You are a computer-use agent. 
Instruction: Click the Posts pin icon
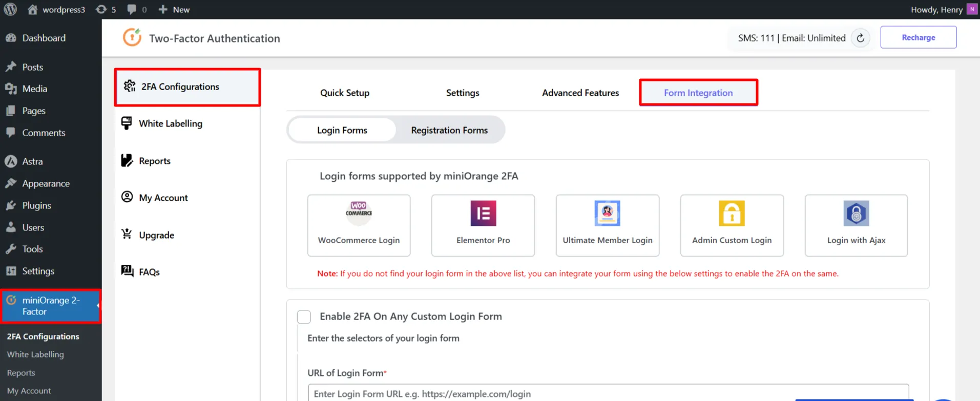(x=11, y=67)
